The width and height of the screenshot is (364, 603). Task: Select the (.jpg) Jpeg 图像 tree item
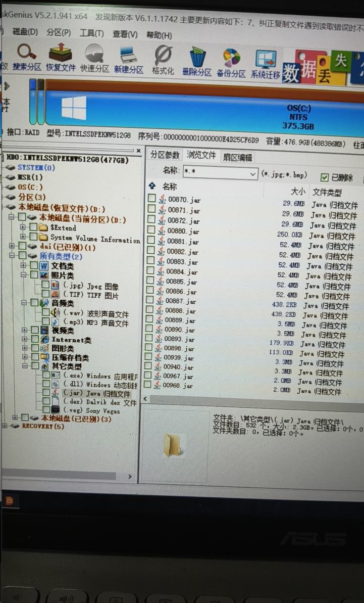(x=91, y=286)
